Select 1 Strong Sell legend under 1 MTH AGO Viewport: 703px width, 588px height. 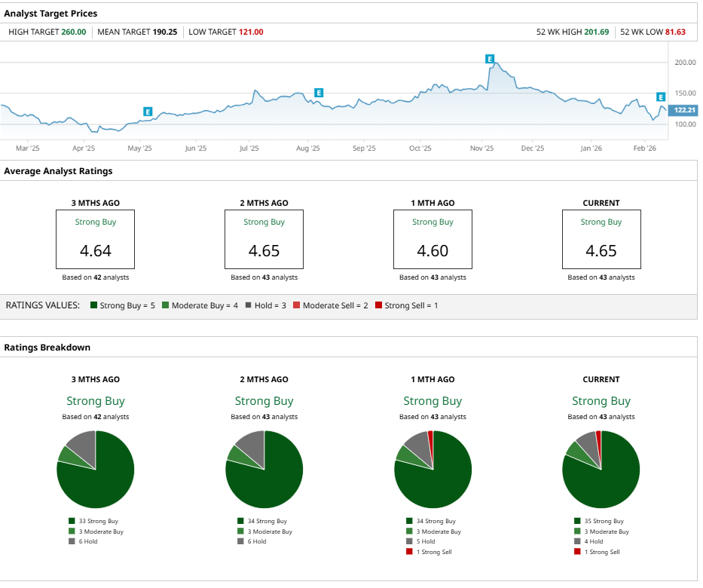[431, 552]
